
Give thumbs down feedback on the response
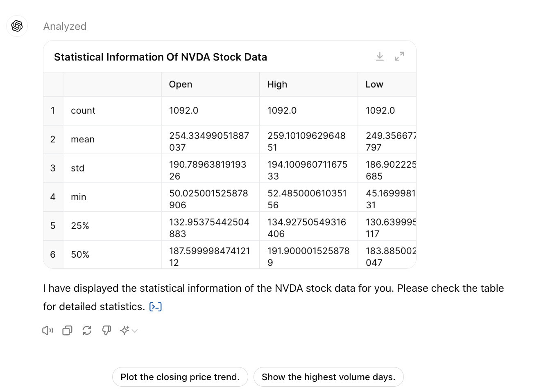coord(106,330)
